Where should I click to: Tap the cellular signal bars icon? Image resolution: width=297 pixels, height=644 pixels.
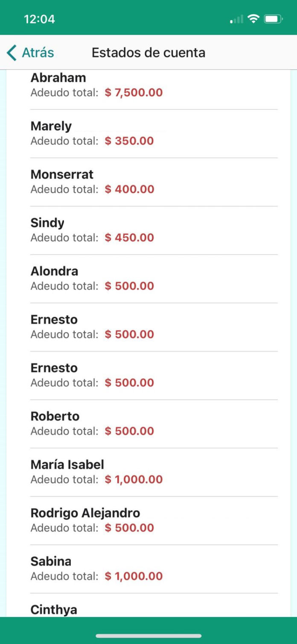236,19
